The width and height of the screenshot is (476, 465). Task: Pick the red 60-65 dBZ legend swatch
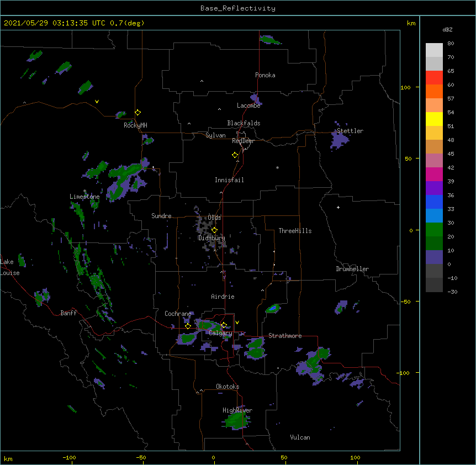click(434, 78)
